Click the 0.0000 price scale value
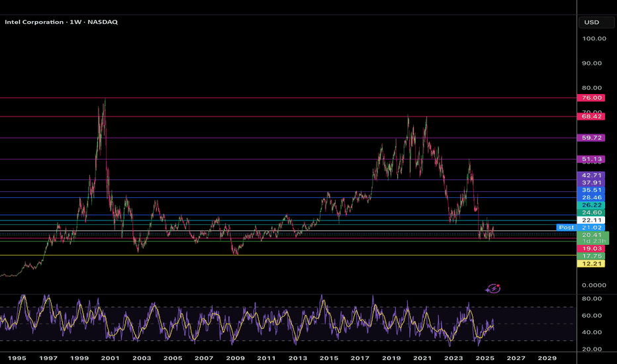Image resolution: width=617 pixels, height=364 pixels. point(594,285)
